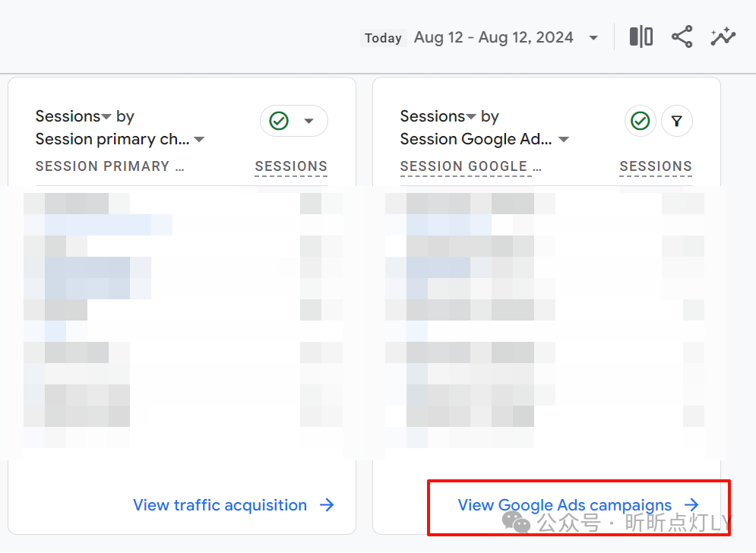Click filter icon on Google Ads card

[677, 122]
